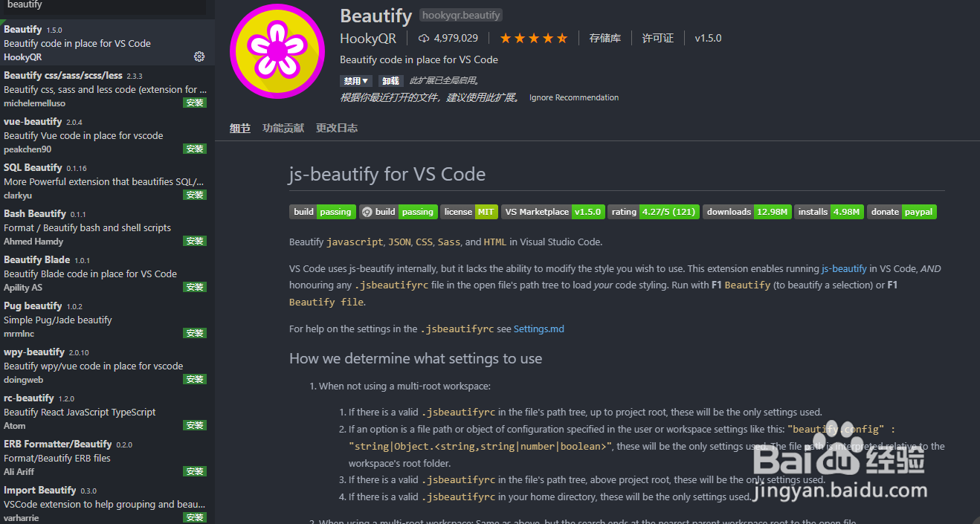The width and height of the screenshot is (980, 524).
Task: Switch to the 更改日志 tab
Action: [337, 128]
